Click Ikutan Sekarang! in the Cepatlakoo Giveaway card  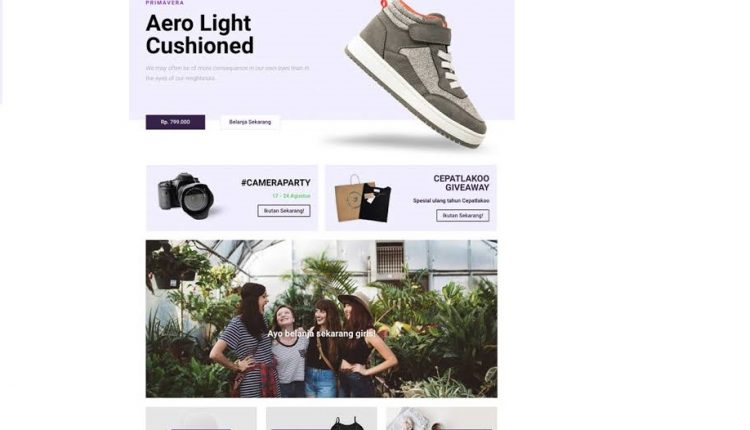[463, 215]
